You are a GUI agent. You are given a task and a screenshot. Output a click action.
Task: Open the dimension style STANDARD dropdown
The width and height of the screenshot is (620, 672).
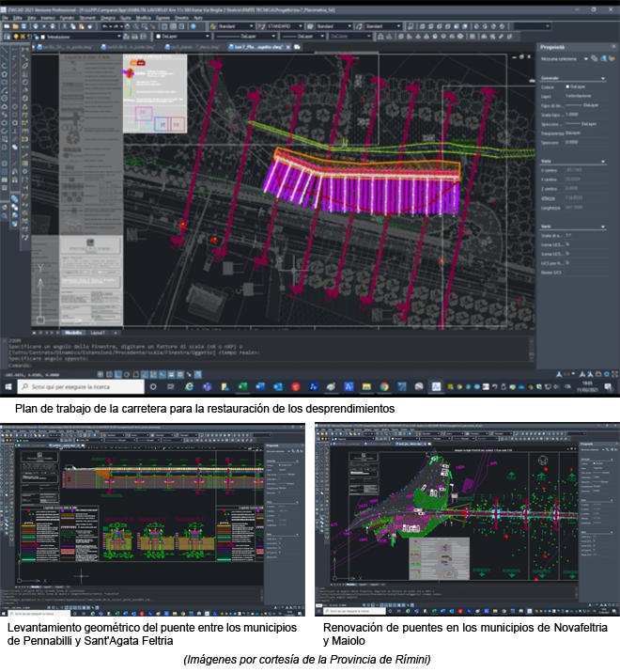coord(284,26)
